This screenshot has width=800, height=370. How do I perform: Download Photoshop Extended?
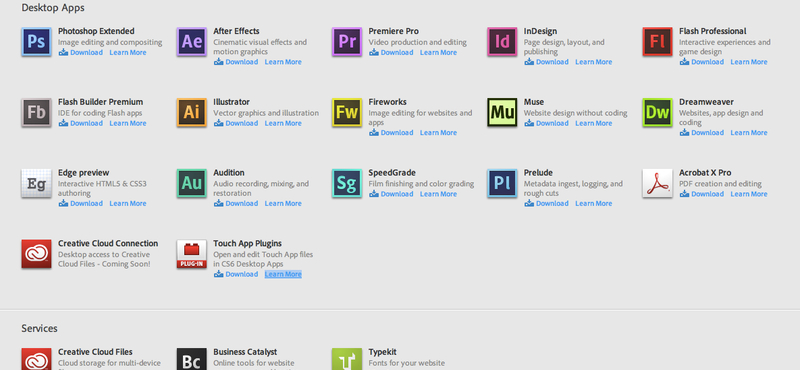(x=81, y=53)
